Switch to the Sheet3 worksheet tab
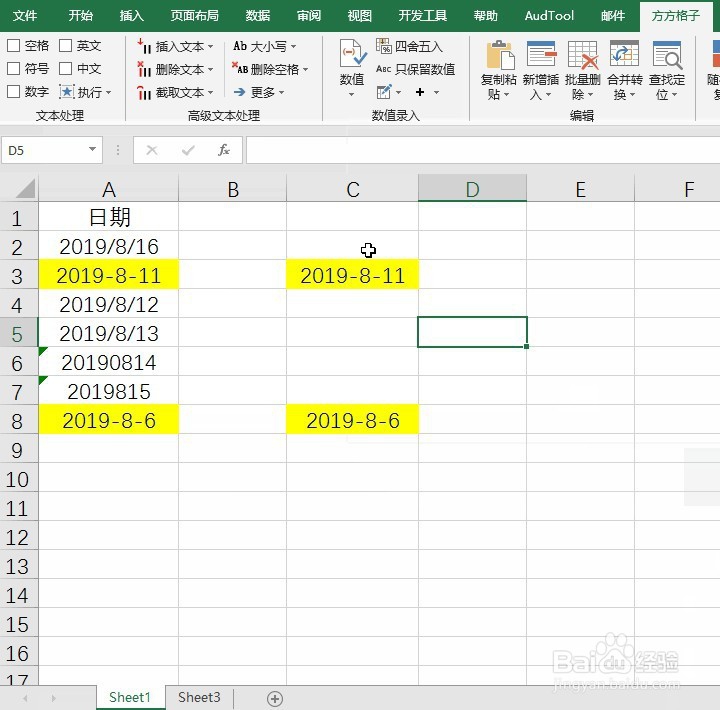The image size is (720, 710). click(x=199, y=698)
